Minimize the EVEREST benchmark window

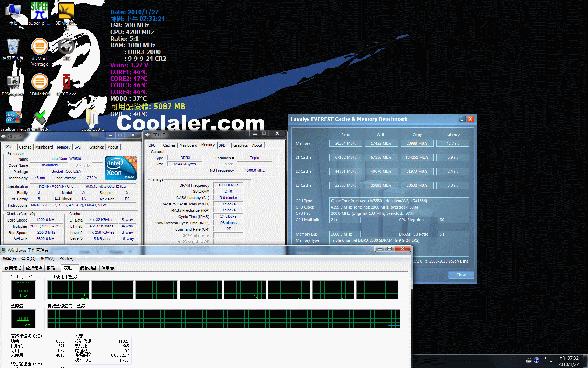pos(462,119)
